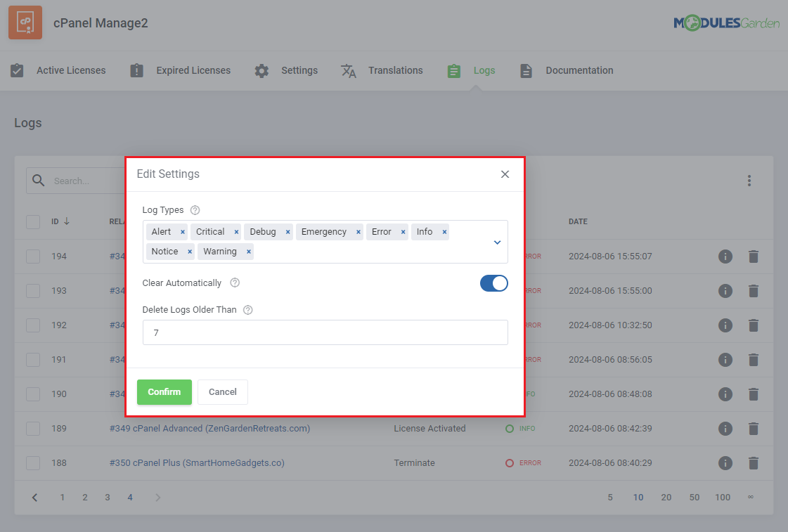Delete log entry 191
788x532 pixels.
click(x=754, y=360)
